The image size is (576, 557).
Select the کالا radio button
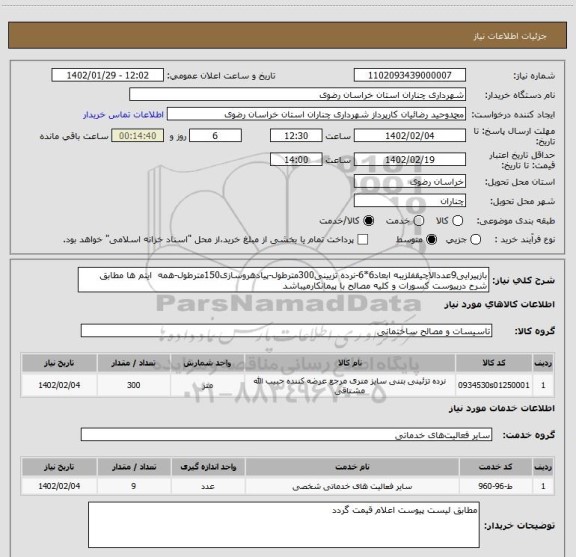[x=457, y=221]
